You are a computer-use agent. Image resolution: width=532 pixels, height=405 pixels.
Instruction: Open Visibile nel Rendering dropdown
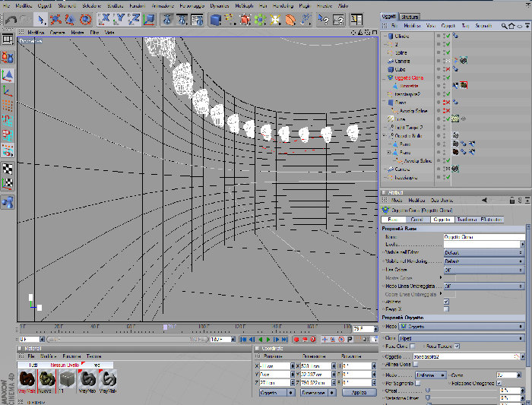(484, 261)
